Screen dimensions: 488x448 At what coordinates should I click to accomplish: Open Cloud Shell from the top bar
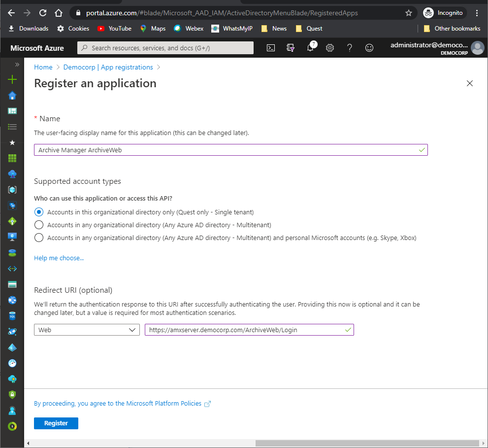270,48
